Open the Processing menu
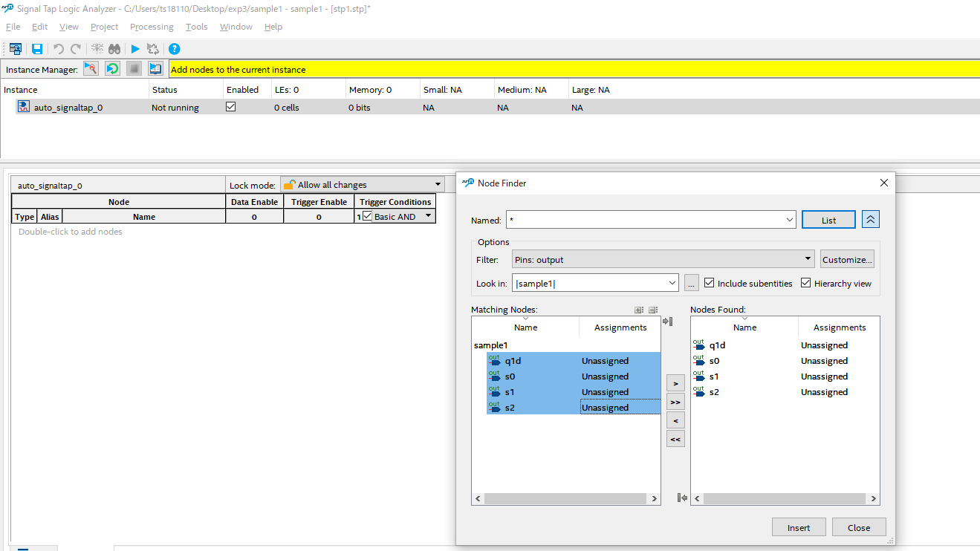 point(152,27)
